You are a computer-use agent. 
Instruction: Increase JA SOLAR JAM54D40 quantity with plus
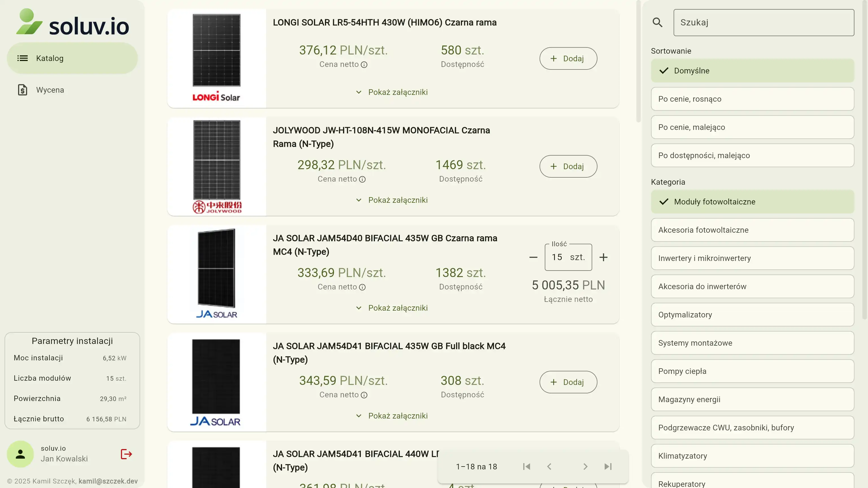point(604,257)
